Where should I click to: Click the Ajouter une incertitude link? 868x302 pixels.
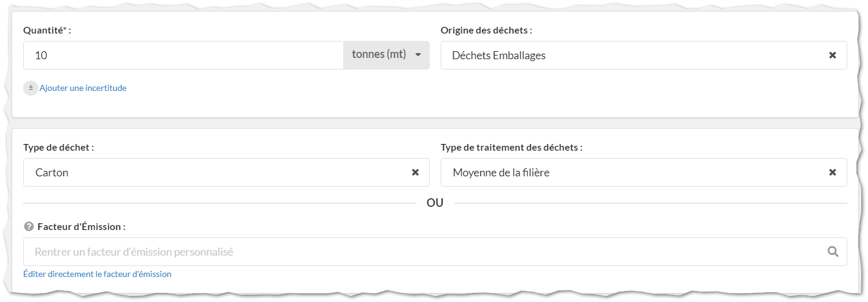[x=83, y=88]
